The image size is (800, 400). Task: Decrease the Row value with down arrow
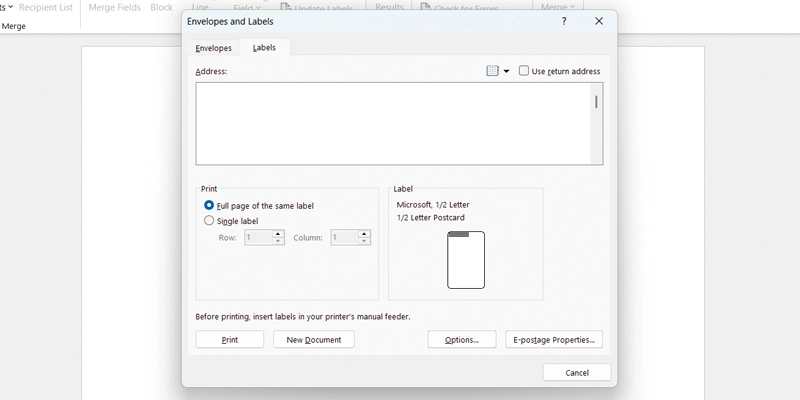[x=278, y=242]
